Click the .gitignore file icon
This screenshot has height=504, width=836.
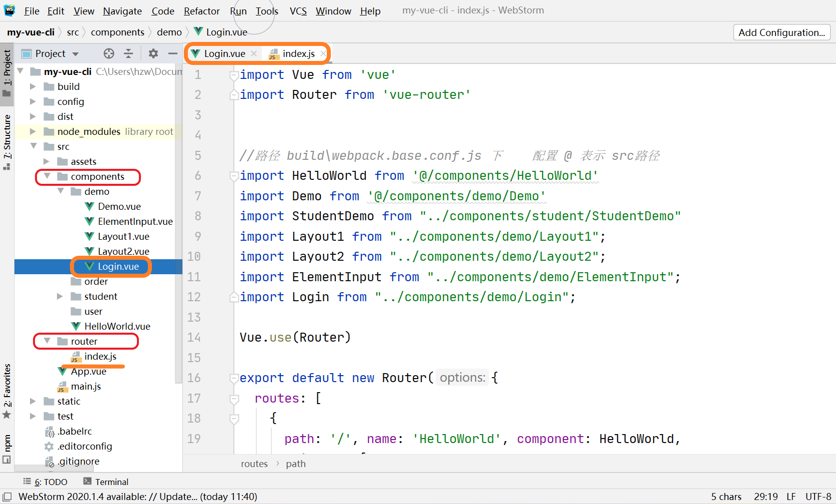[x=49, y=462]
